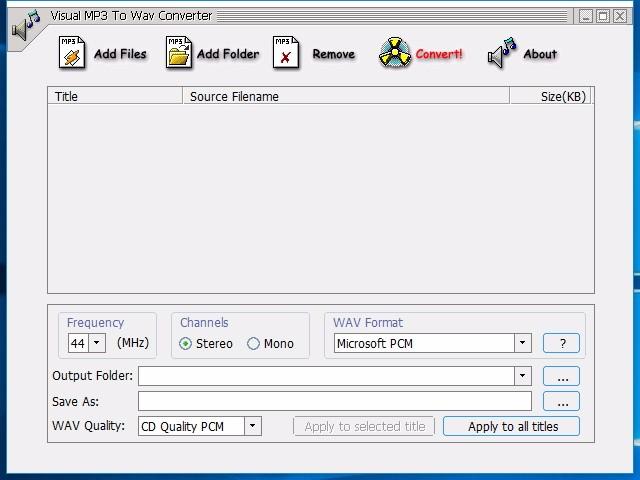Click the WAV Format help ? button
Viewport: 640px width, 480px height.
(561, 343)
